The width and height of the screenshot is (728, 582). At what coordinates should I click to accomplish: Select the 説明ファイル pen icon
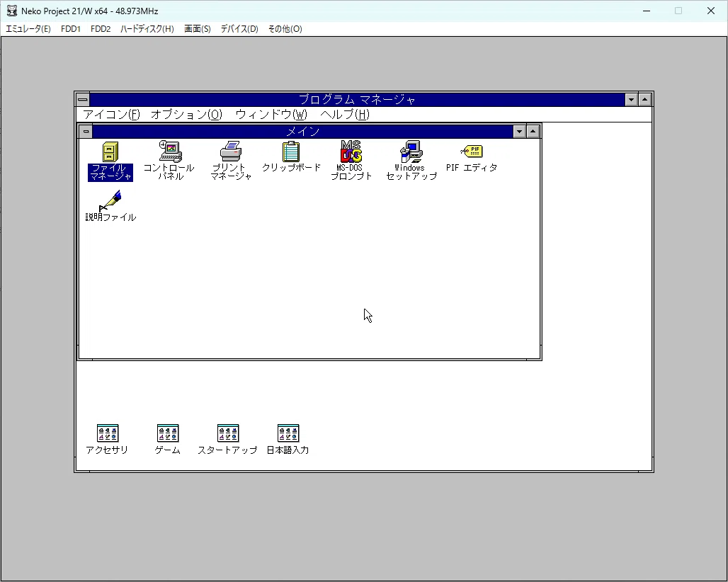pyautogui.click(x=110, y=200)
